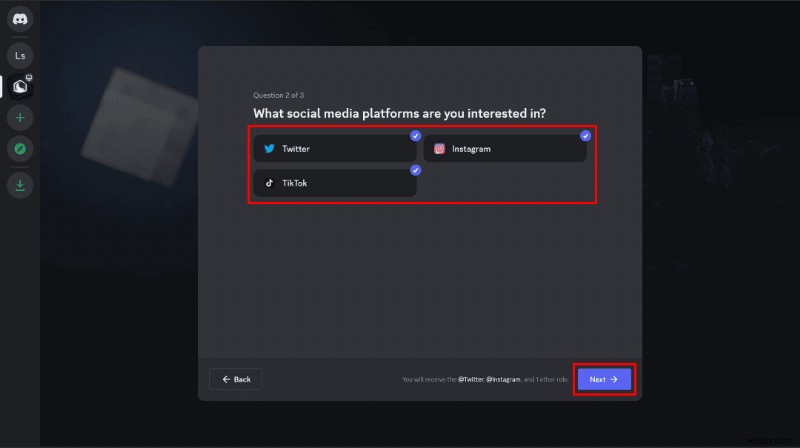Open Discord home direct messages icon
This screenshot has width=800, height=448.
point(20,19)
